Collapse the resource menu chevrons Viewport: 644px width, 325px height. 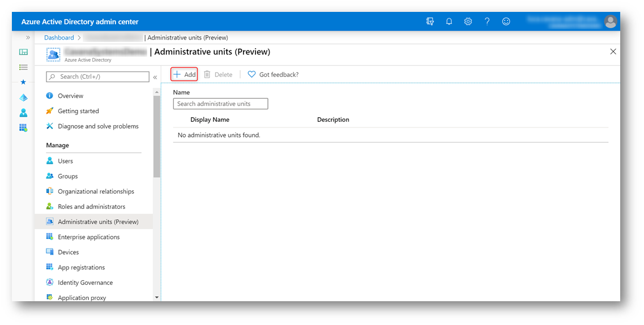(x=155, y=77)
